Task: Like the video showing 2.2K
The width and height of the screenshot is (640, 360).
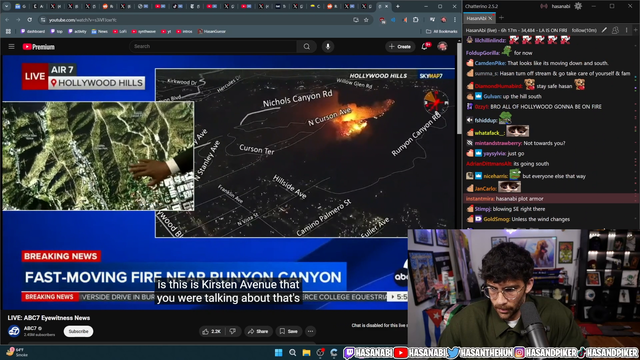Action: [211, 331]
